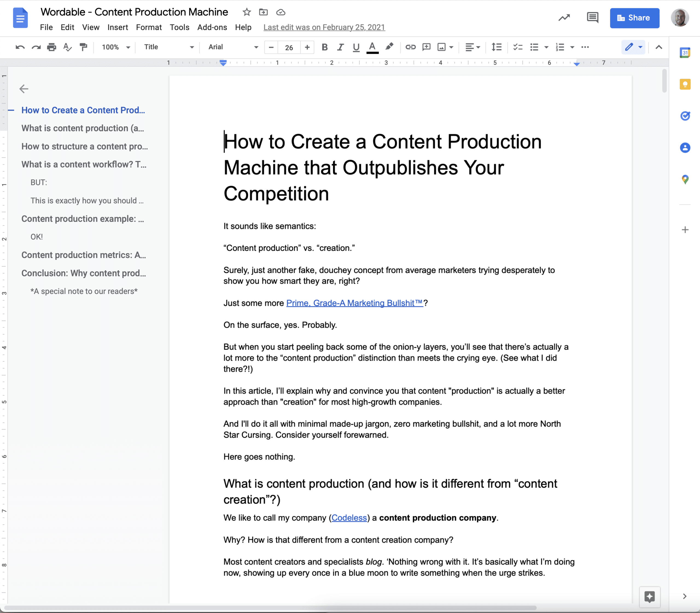700x613 pixels.
Task: Click the Add comment toolbar icon
Action: click(426, 47)
